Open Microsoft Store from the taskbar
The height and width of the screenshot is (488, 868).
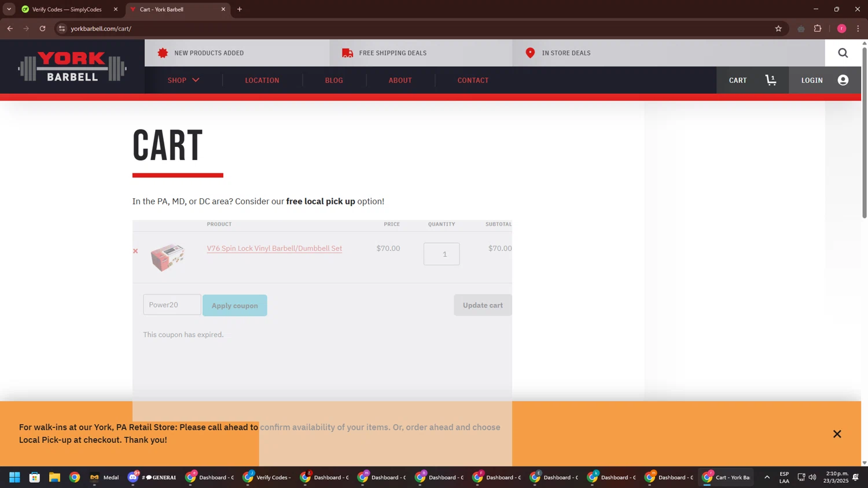pyautogui.click(x=35, y=478)
